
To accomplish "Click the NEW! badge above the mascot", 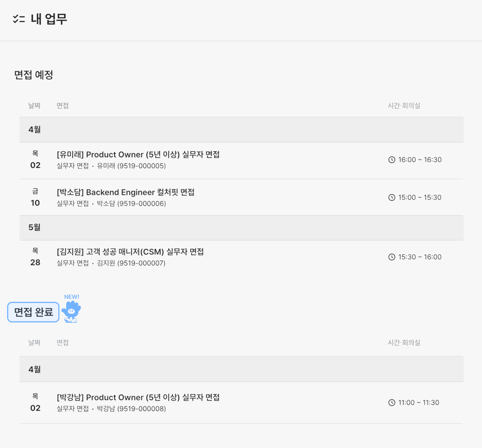I will 72,297.
